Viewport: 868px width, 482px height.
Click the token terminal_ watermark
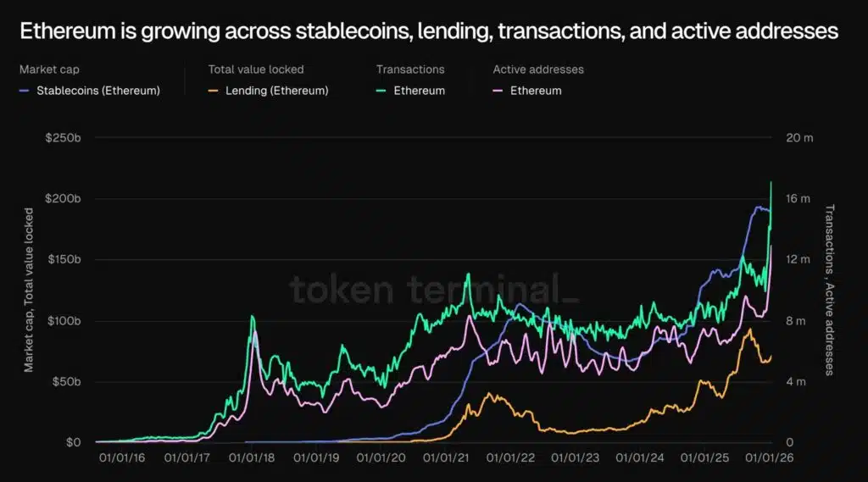tap(435, 290)
